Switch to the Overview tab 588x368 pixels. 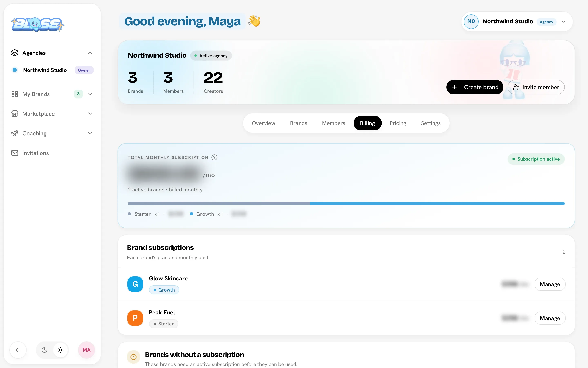click(263, 123)
